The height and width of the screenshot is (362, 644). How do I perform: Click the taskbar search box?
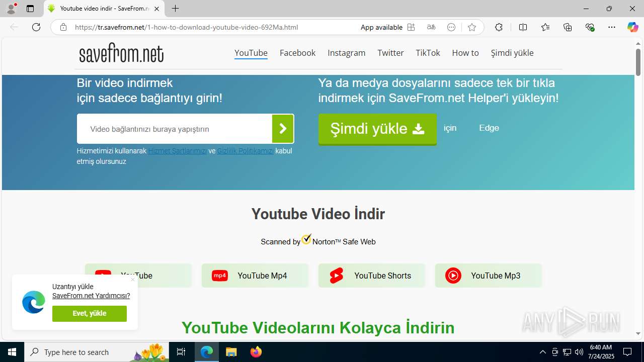point(98,352)
